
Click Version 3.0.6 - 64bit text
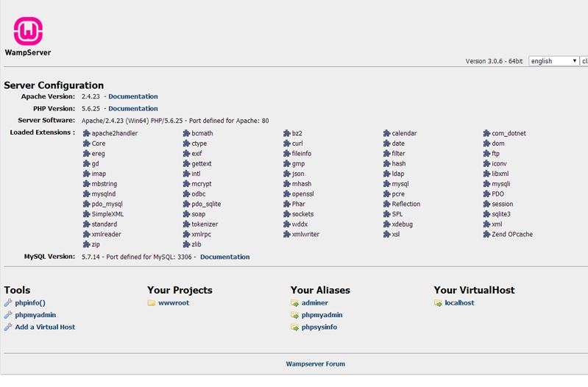tap(494, 61)
